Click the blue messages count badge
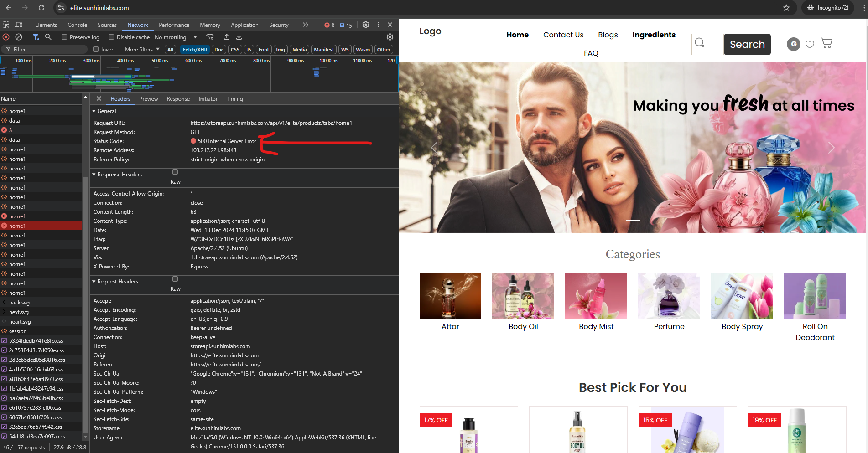Viewport: 868px width, 453px height. pyautogui.click(x=346, y=25)
